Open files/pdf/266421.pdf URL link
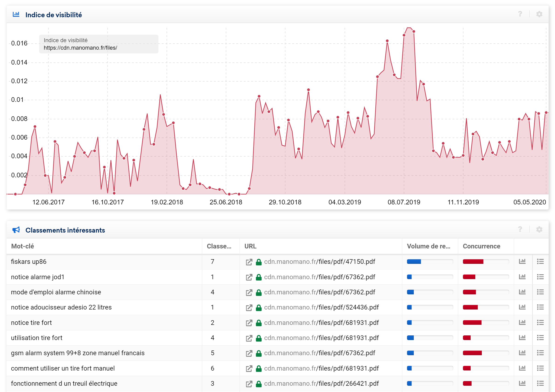This screenshot has height=392, width=555. pyautogui.click(x=322, y=384)
